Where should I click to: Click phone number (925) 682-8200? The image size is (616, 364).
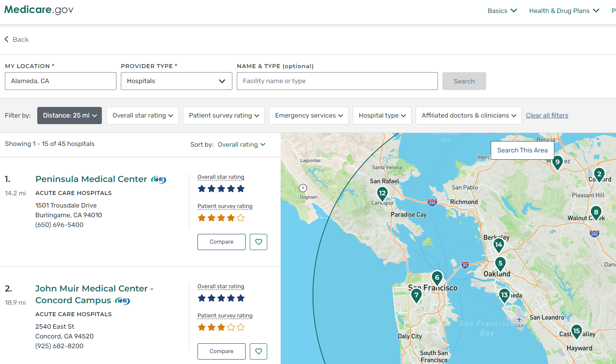point(59,346)
